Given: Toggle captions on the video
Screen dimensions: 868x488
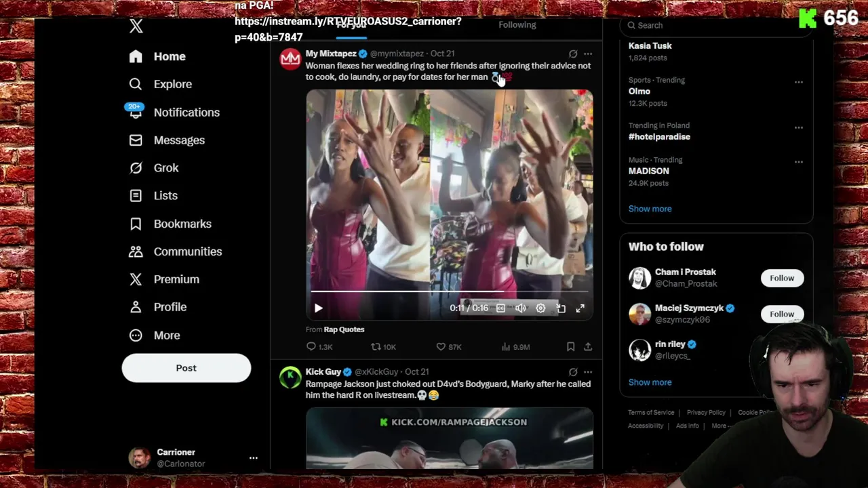Looking at the screenshot, I should click(x=500, y=308).
